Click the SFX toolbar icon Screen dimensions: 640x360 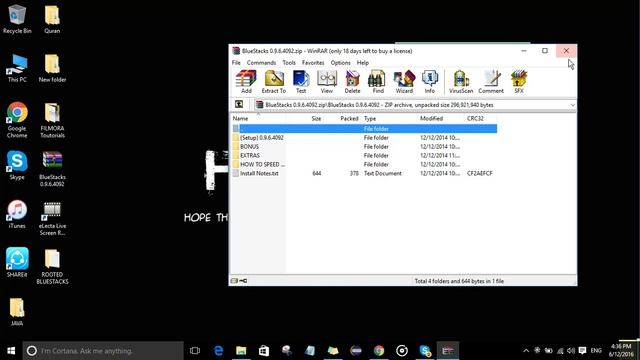coord(519,82)
